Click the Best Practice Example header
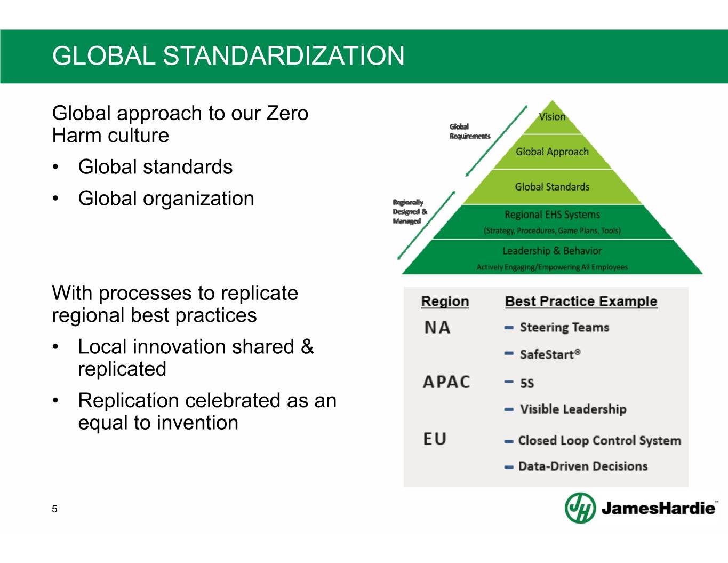This screenshot has height=563, width=728. pos(581,302)
